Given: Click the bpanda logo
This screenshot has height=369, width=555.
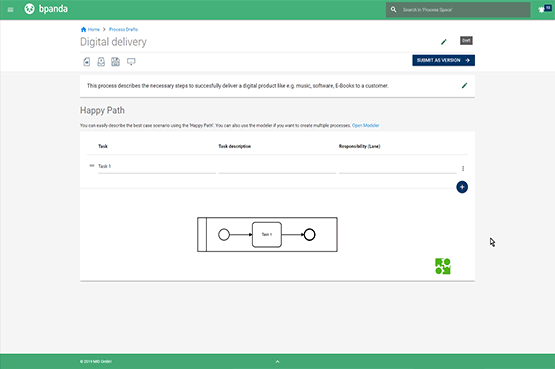Looking at the screenshot, I should click(46, 9).
